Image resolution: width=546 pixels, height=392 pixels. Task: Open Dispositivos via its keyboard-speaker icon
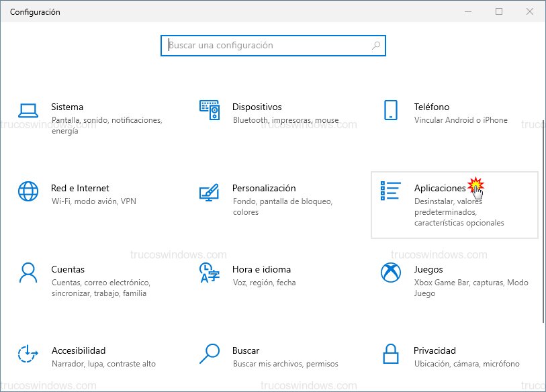coord(210,110)
